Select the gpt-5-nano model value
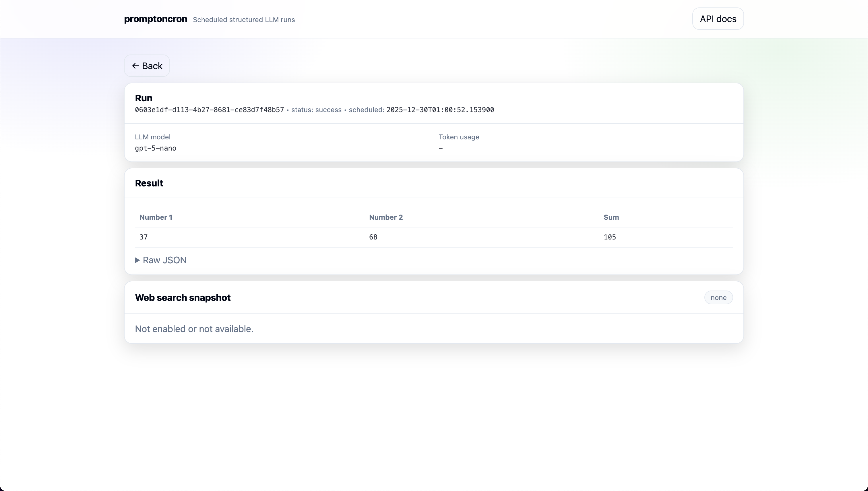 (155, 148)
